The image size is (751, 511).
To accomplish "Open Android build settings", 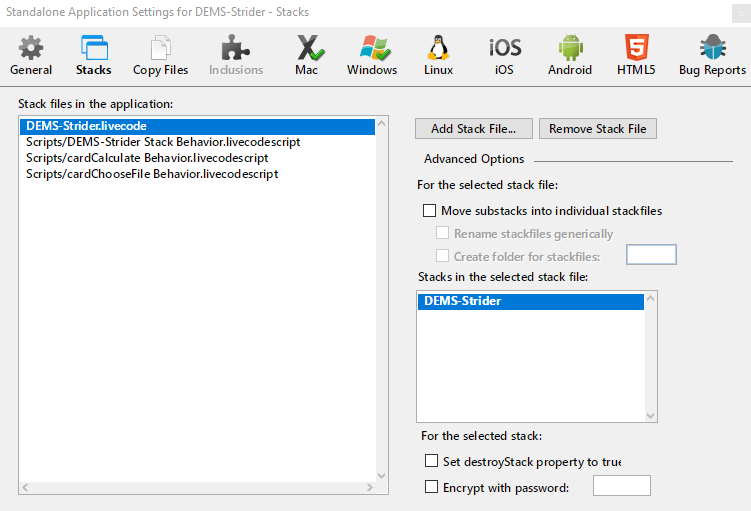I will 570,55.
